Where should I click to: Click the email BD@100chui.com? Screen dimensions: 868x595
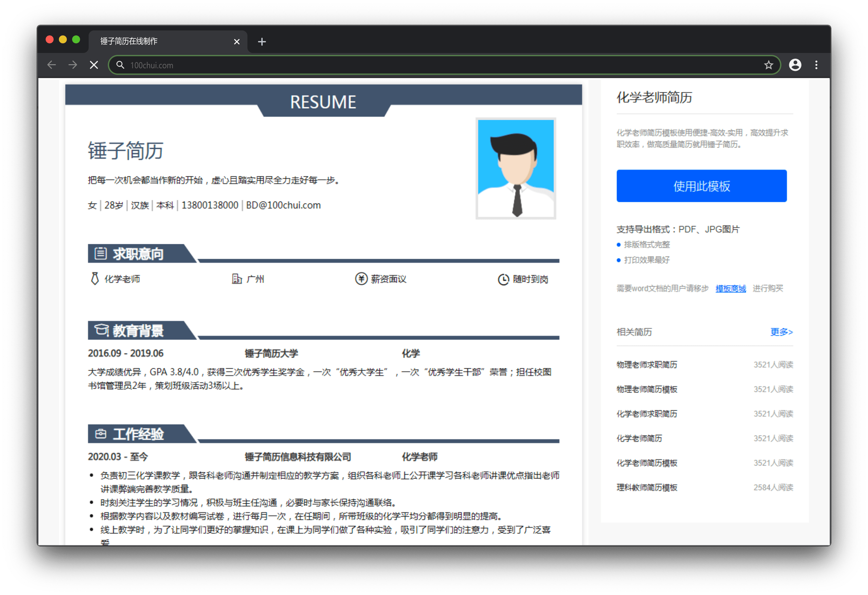click(x=283, y=205)
